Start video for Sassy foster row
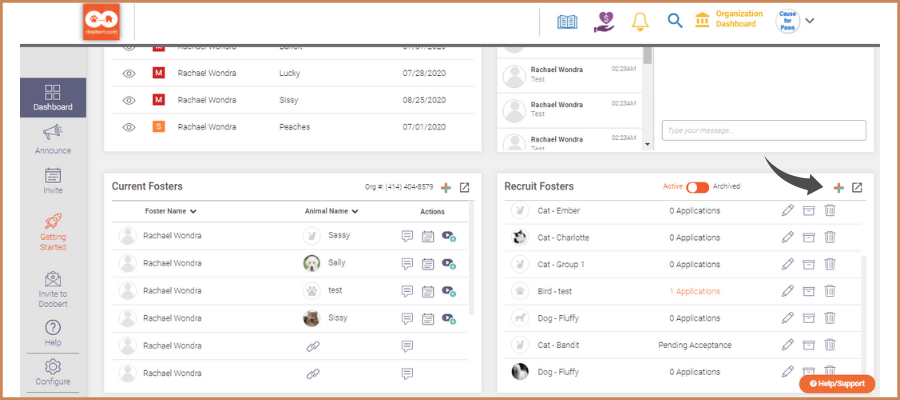The height and width of the screenshot is (400, 900). [x=449, y=236]
